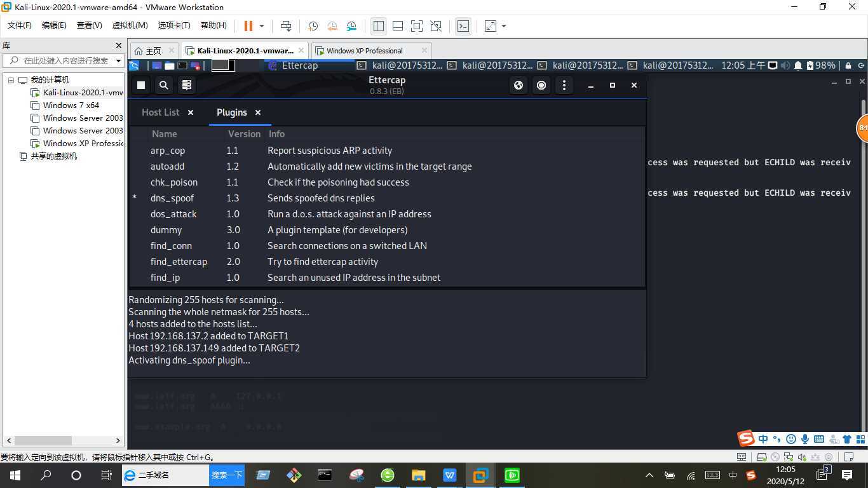This screenshot has width=868, height=488.
Task: Select the dummy plugin entry
Action: tap(387, 230)
